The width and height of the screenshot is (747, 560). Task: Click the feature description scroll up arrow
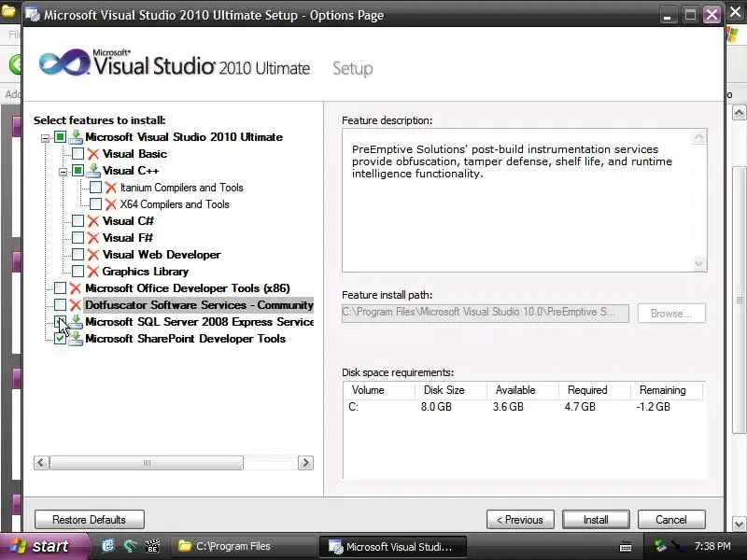pyautogui.click(x=698, y=137)
